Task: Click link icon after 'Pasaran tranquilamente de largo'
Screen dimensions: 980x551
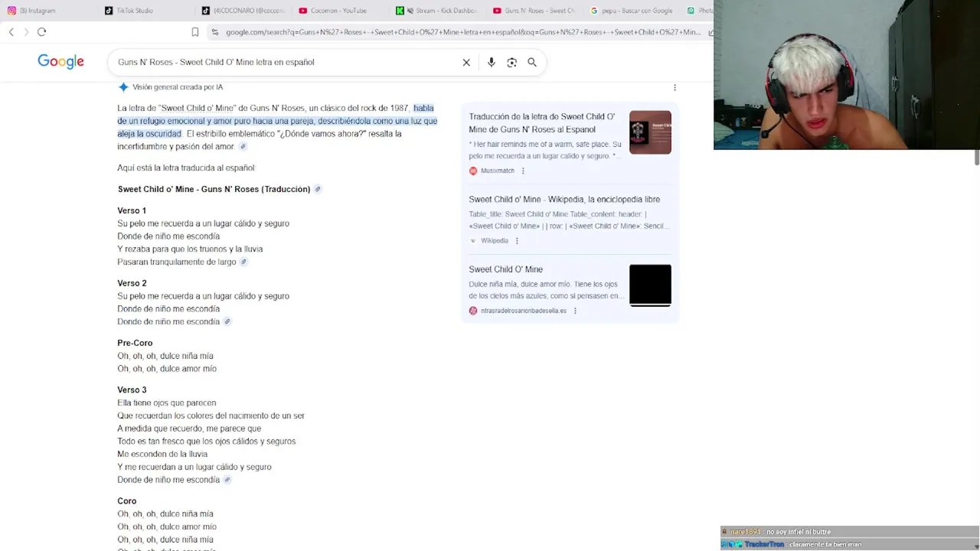Action: tap(243, 262)
